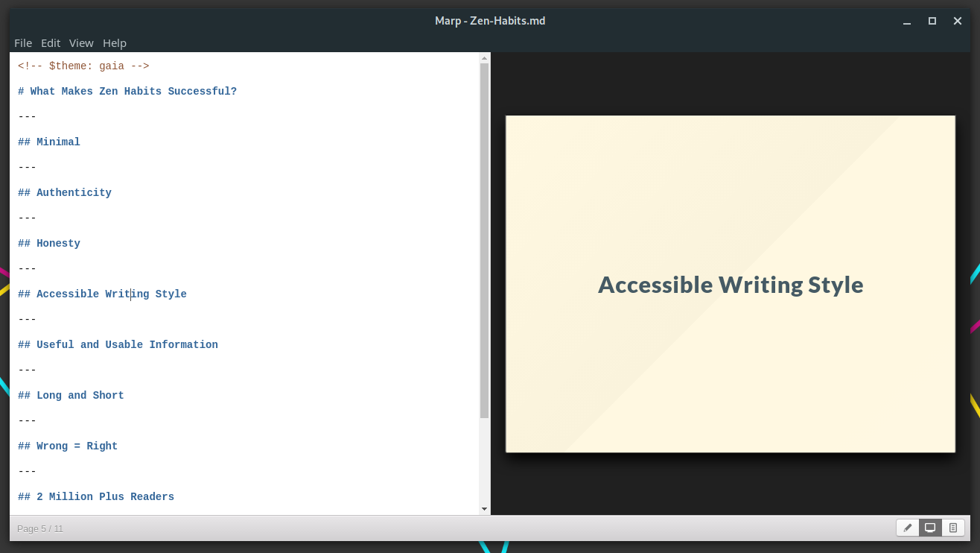Click the theme gaia comment line

tap(83, 66)
